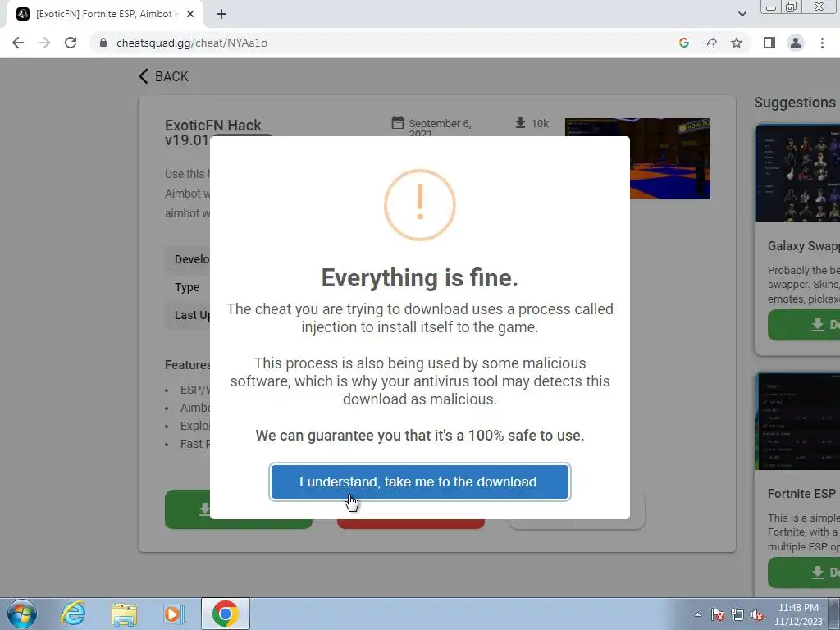Screen dimensions: 840x630
Task: Open Windows Media Player from taskbar
Action: click(173, 614)
